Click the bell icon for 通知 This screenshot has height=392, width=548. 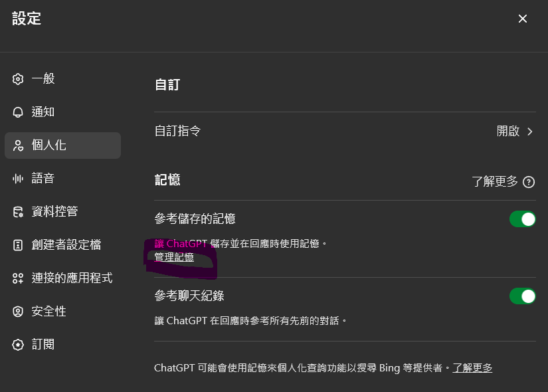[x=18, y=112]
